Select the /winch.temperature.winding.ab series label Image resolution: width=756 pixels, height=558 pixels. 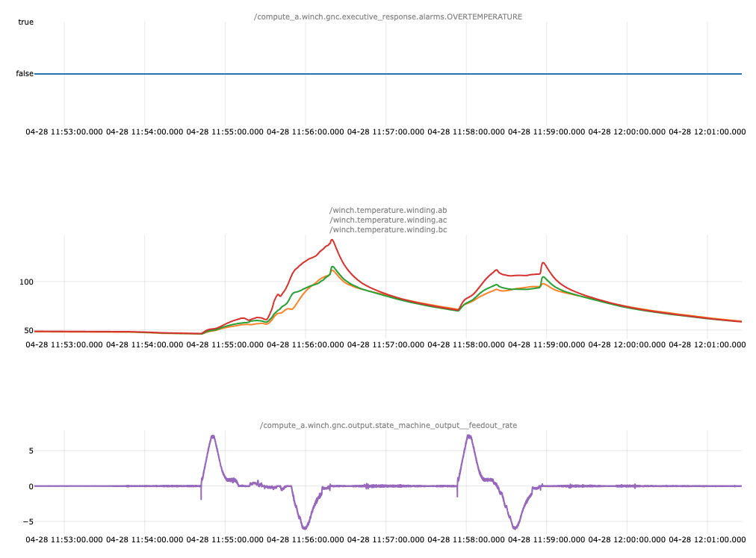(x=388, y=210)
